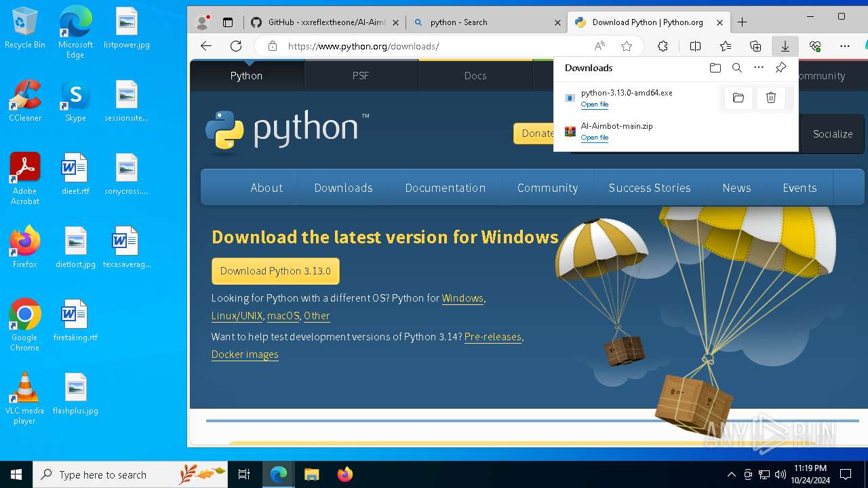Screen dimensions: 868x488
Task: Select the Python top navigation tab
Action: (246, 75)
